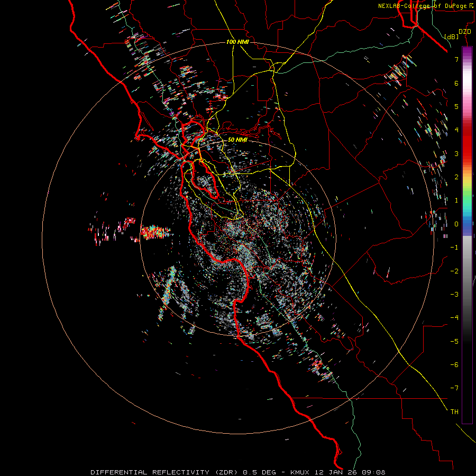
Task: Click the 1 dB value on the color scale
Action: coord(456,200)
